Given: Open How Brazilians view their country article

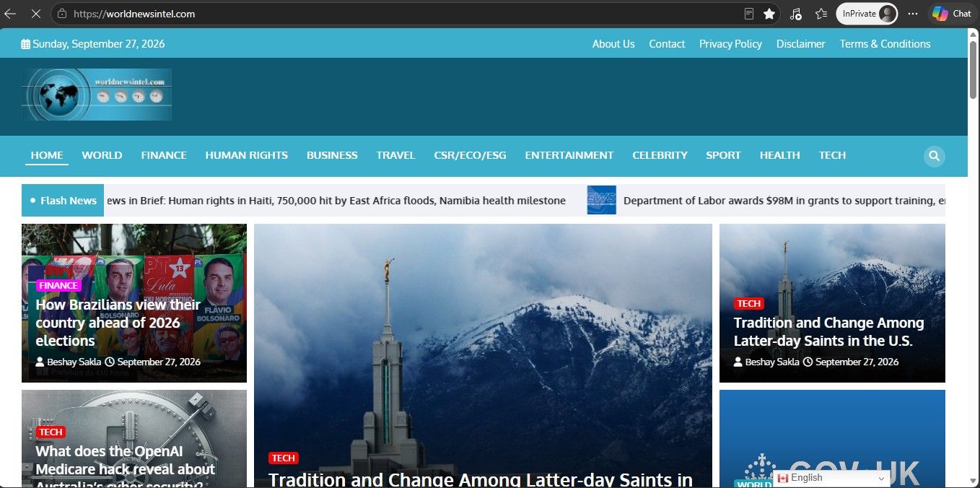Looking at the screenshot, I should click(x=118, y=323).
